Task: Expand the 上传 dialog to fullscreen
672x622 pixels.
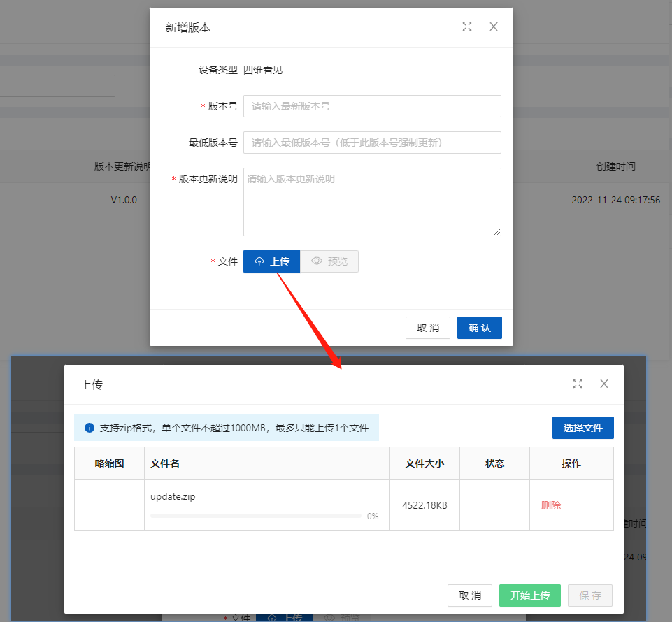Action: (578, 384)
